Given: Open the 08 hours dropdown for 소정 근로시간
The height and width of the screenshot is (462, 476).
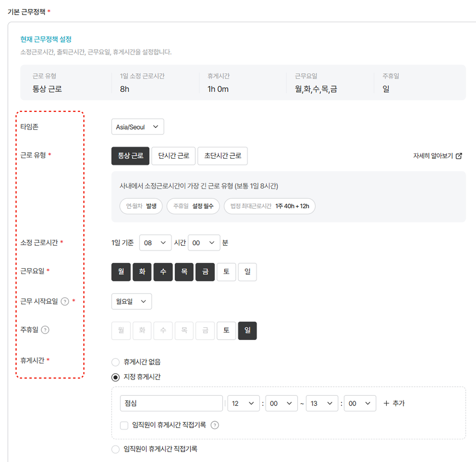Looking at the screenshot, I should [x=155, y=243].
